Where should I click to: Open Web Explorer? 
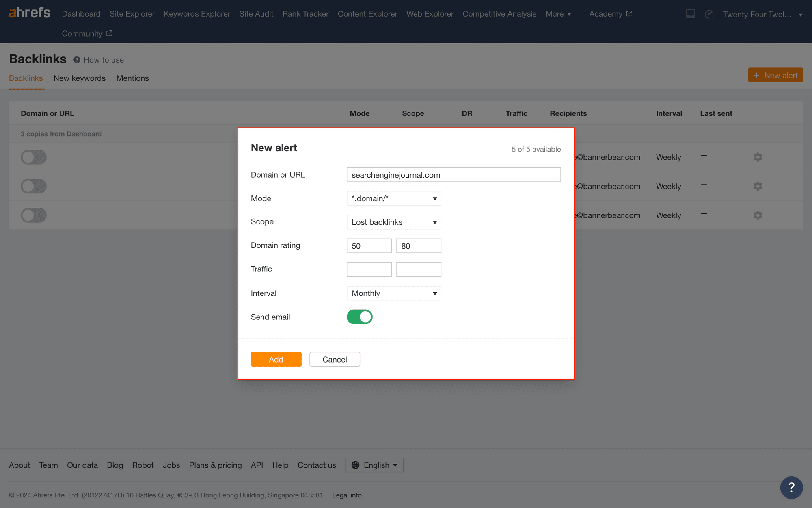[x=430, y=14]
